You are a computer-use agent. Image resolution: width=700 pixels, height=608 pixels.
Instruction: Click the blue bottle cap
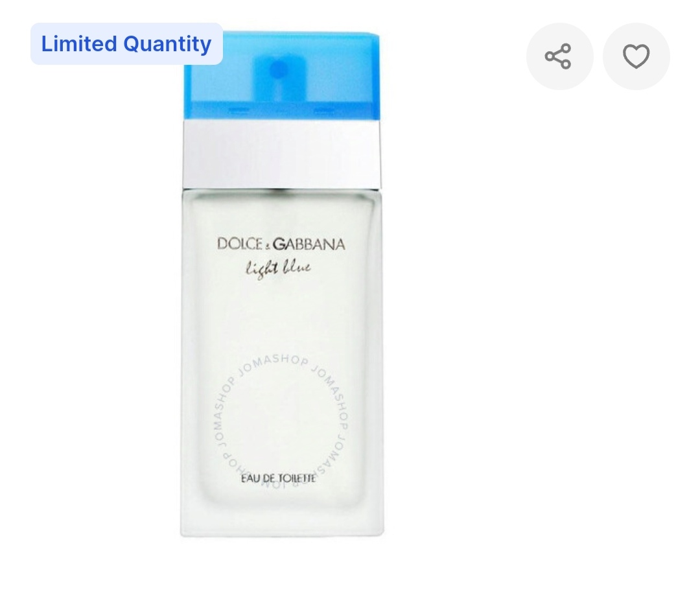click(x=282, y=75)
